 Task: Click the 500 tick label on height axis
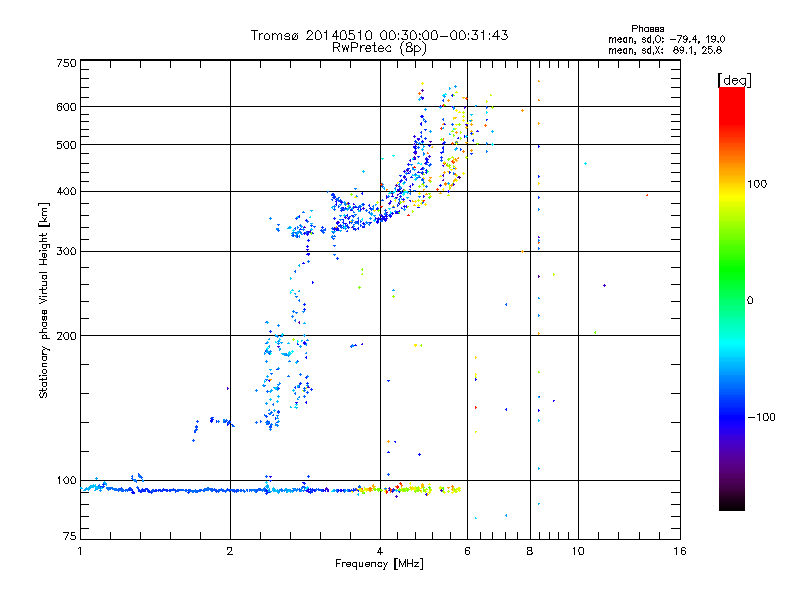pyautogui.click(x=66, y=145)
